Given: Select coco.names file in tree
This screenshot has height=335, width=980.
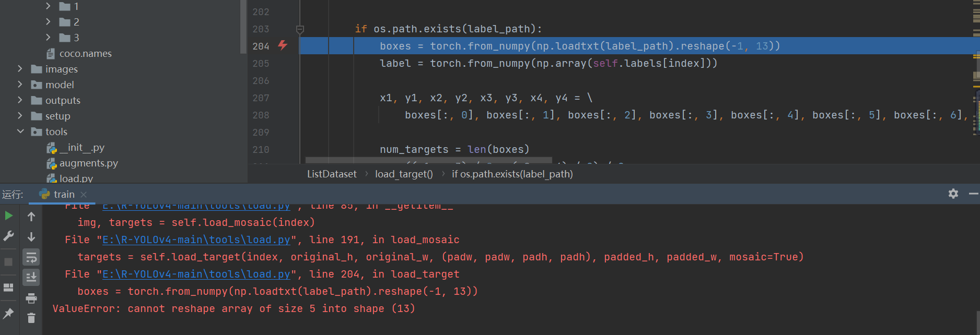Looking at the screenshot, I should pyautogui.click(x=85, y=53).
